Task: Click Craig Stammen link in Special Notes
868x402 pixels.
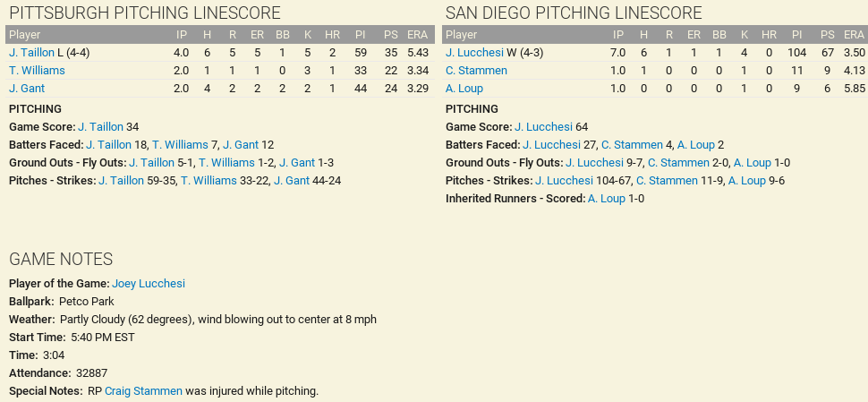Action: coord(143,391)
